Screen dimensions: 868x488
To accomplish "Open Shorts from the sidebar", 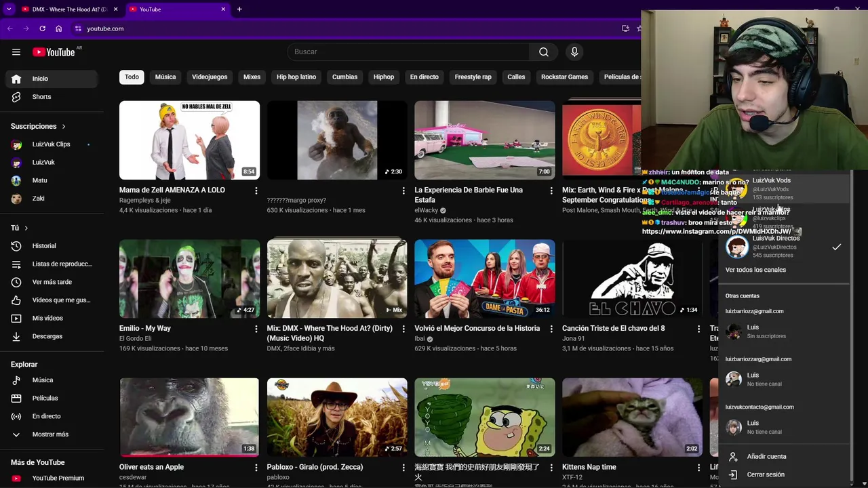I will tap(52, 97).
